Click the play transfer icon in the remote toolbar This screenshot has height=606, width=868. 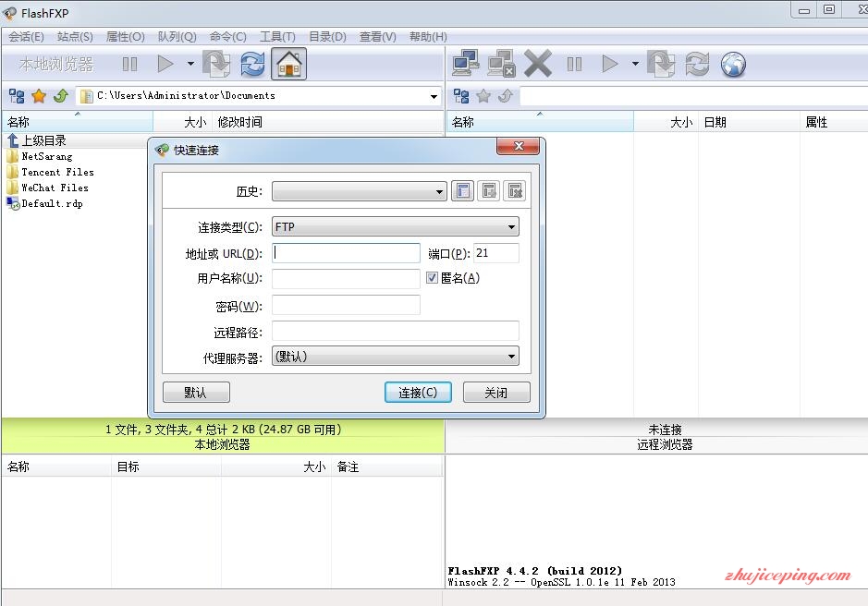coord(609,64)
